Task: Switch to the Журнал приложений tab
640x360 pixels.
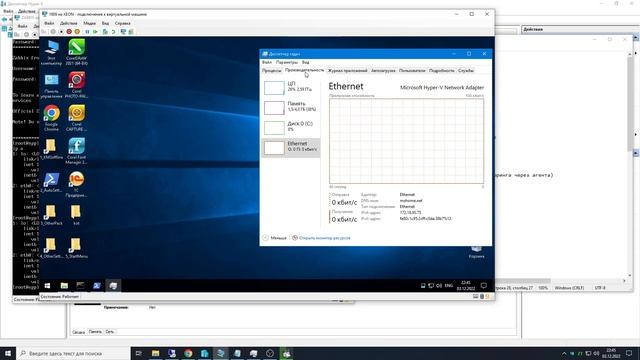Action: click(348, 71)
